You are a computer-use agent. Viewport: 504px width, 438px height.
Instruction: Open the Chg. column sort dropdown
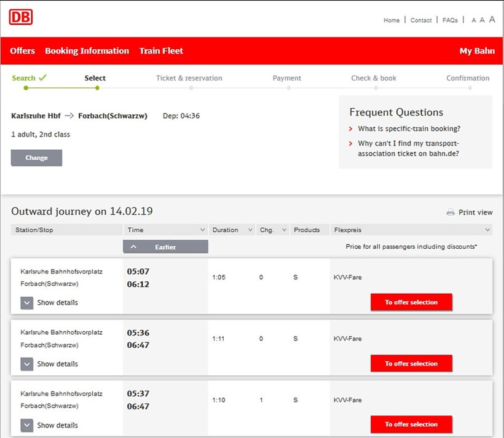[x=284, y=230]
